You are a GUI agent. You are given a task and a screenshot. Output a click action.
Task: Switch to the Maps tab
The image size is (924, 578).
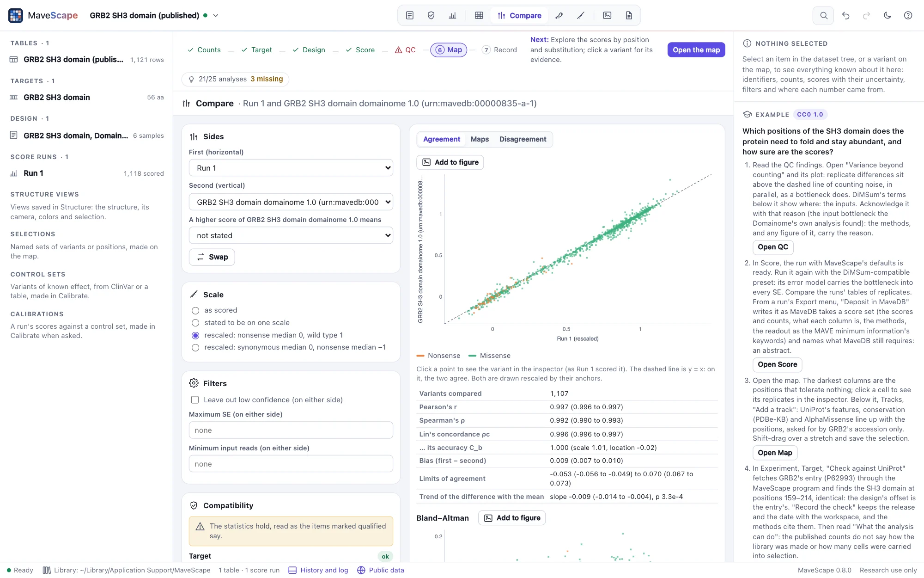(480, 139)
